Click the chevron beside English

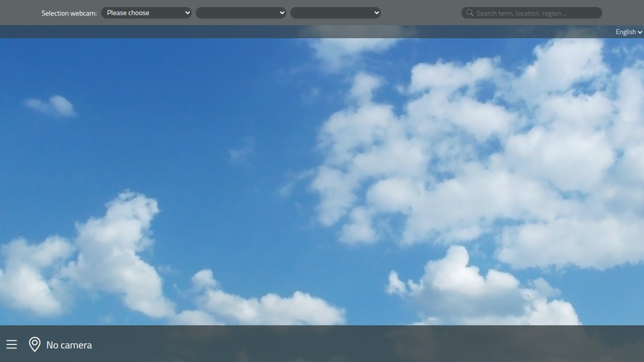click(x=640, y=32)
